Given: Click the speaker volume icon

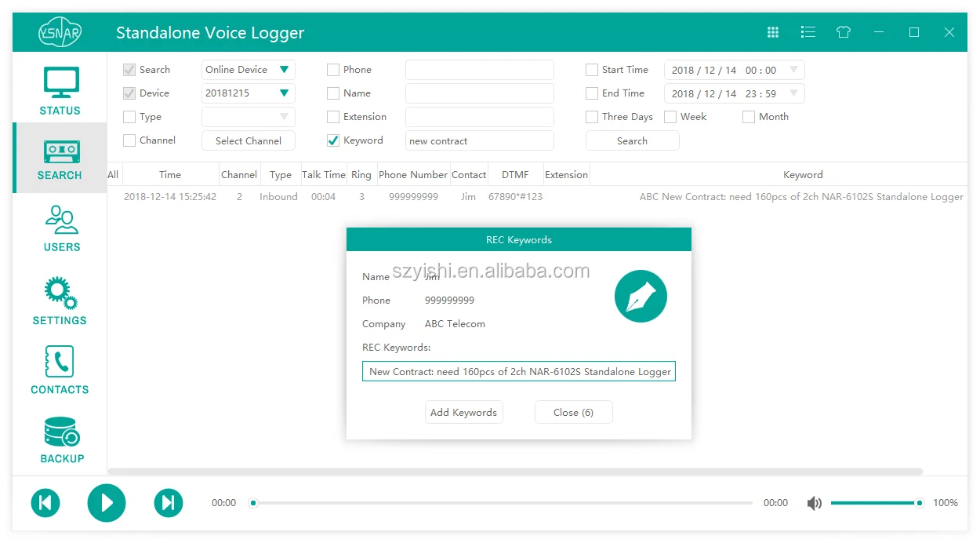Looking at the screenshot, I should 815,503.
